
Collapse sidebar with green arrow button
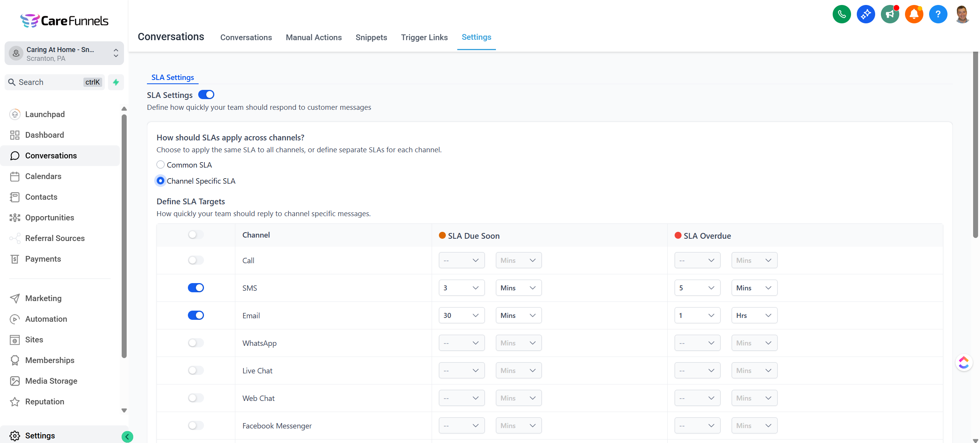point(127,436)
